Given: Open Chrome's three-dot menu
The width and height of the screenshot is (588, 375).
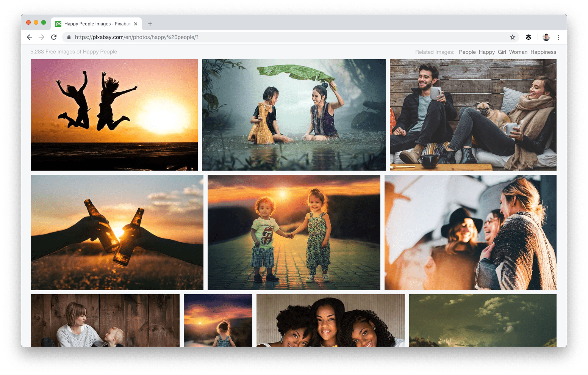Looking at the screenshot, I should click(558, 37).
